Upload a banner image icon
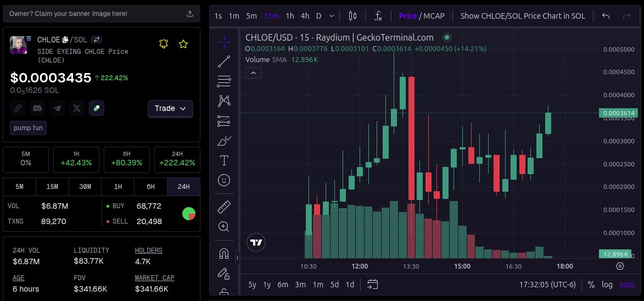 click(190, 14)
